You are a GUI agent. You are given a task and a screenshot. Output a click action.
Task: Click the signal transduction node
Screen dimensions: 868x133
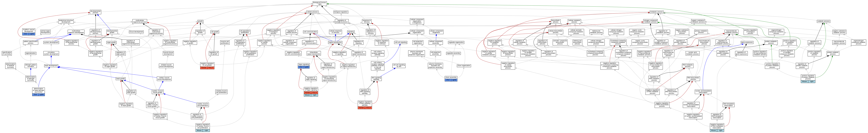pos(335,42)
